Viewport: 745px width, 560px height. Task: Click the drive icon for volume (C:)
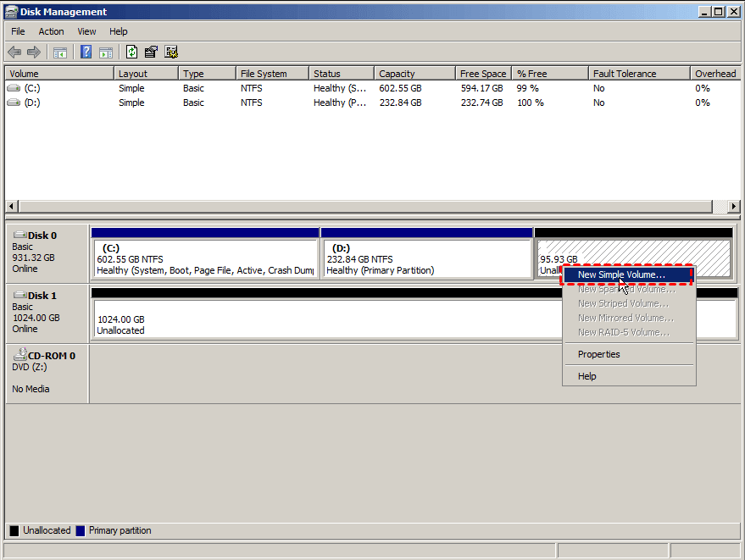pyautogui.click(x=14, y=88)
